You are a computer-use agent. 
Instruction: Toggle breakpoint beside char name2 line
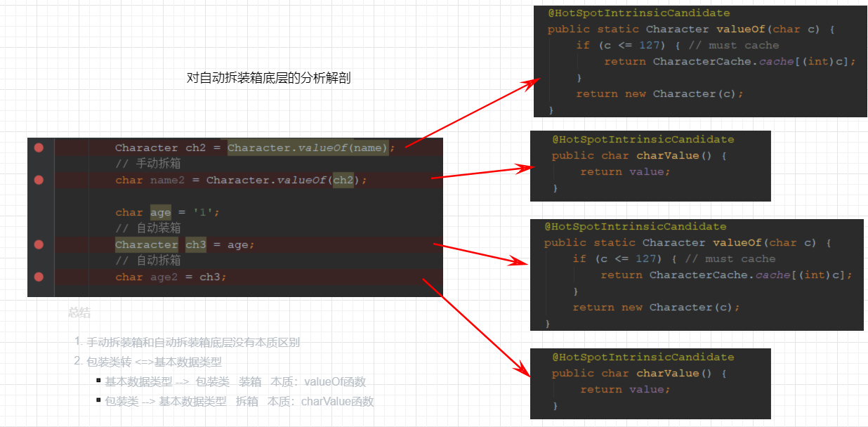pos(39,180)
